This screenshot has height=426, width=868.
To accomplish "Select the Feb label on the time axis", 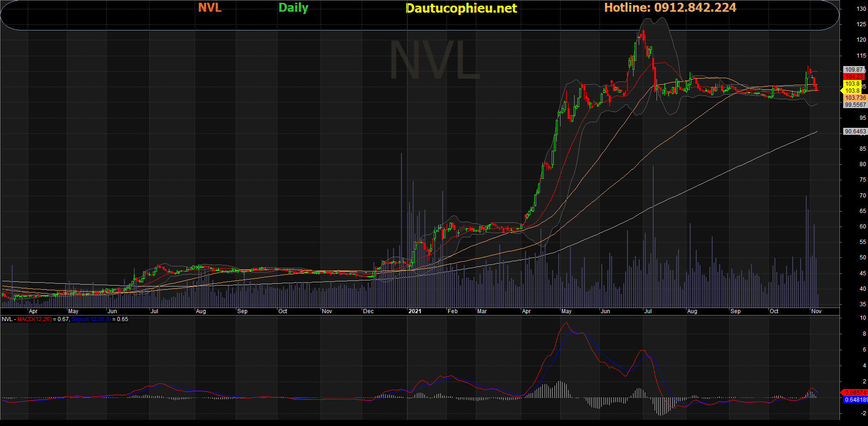I will tap(452, 311).
